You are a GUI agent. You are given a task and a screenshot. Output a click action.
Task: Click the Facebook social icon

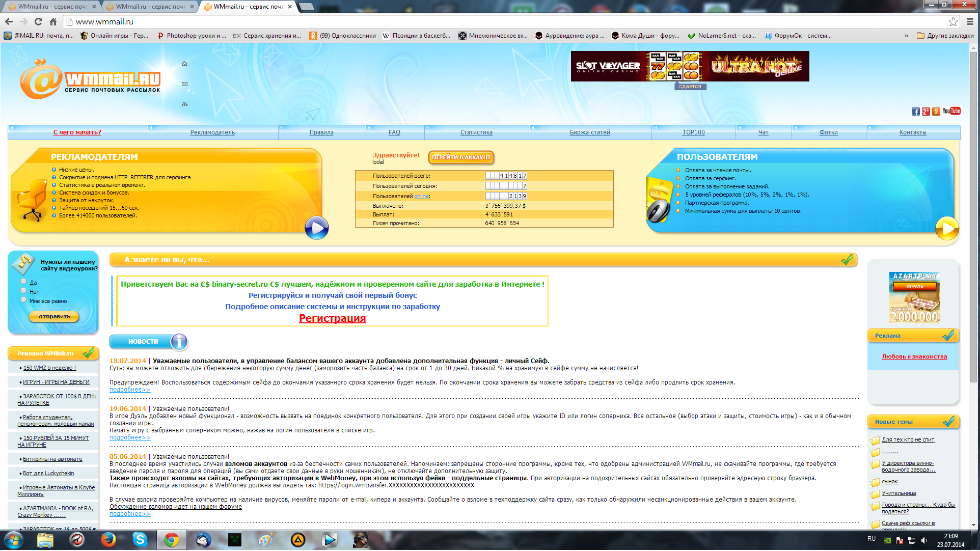[x=915, y=112]
